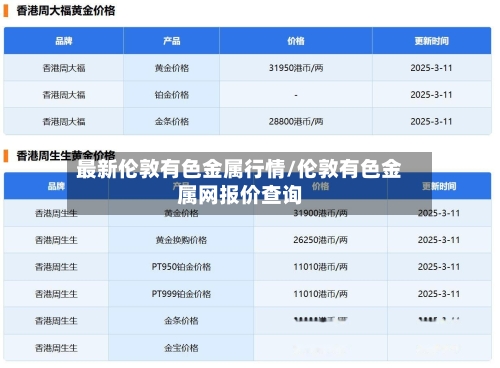The image size is (500, 368).
Task: Select 11010港币/两 in the PT950铂金价格 row
Action: (x=320, y=267)
